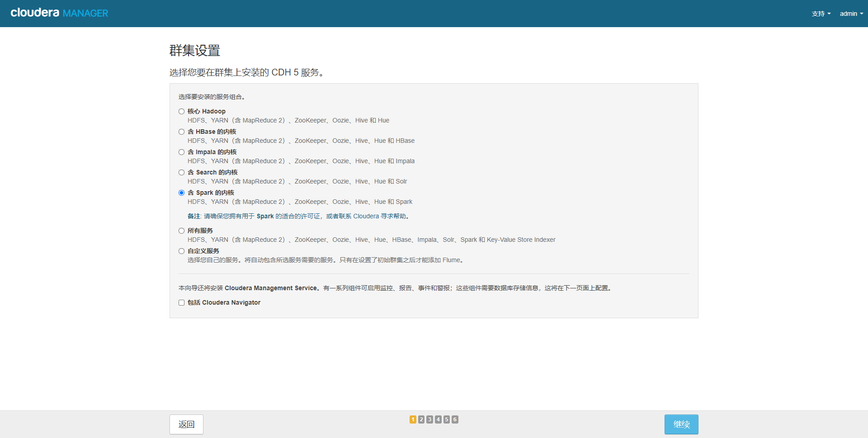Screen dimensions: 868x438
Task: Open the 支持 dropdown menu
Action: 821,14
